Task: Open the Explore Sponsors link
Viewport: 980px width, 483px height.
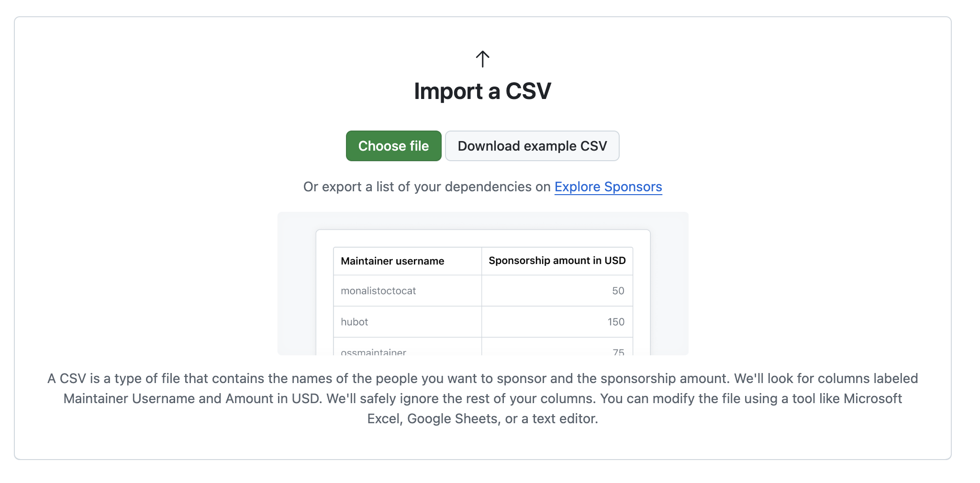Action: 608,187
